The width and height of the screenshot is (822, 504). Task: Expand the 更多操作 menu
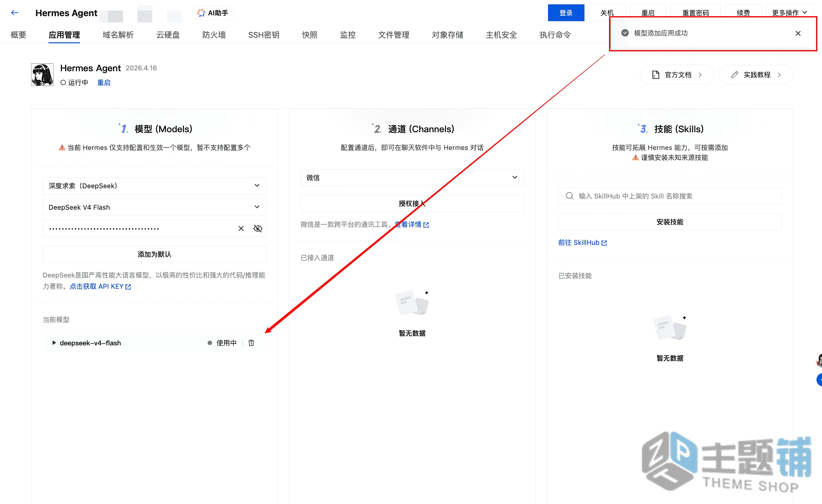[x=789, y=13]
